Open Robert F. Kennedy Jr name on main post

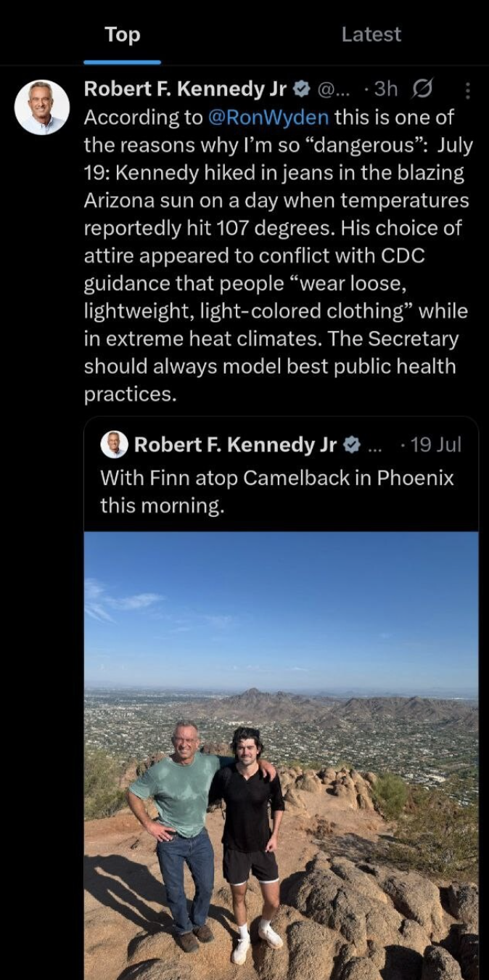pos(186,89)
